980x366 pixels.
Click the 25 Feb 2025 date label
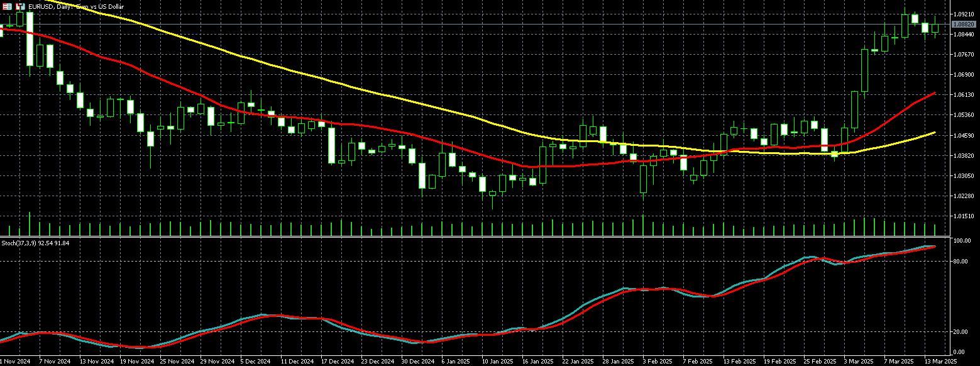click(820, 362)
